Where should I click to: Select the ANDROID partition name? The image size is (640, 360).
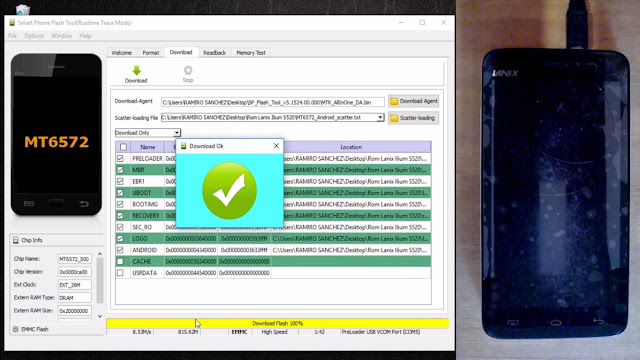[144, 250]
